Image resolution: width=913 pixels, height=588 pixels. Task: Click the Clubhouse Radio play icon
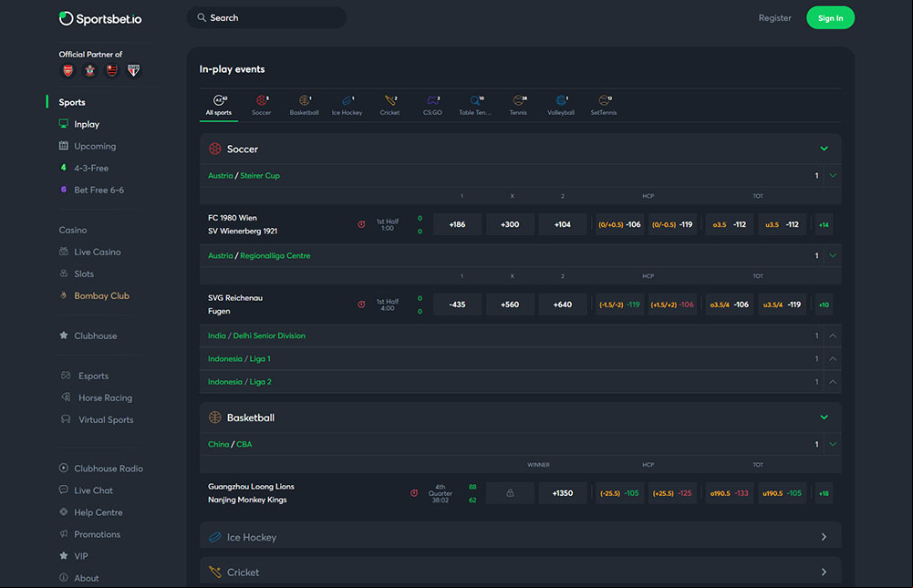click(x=64, y=468)
